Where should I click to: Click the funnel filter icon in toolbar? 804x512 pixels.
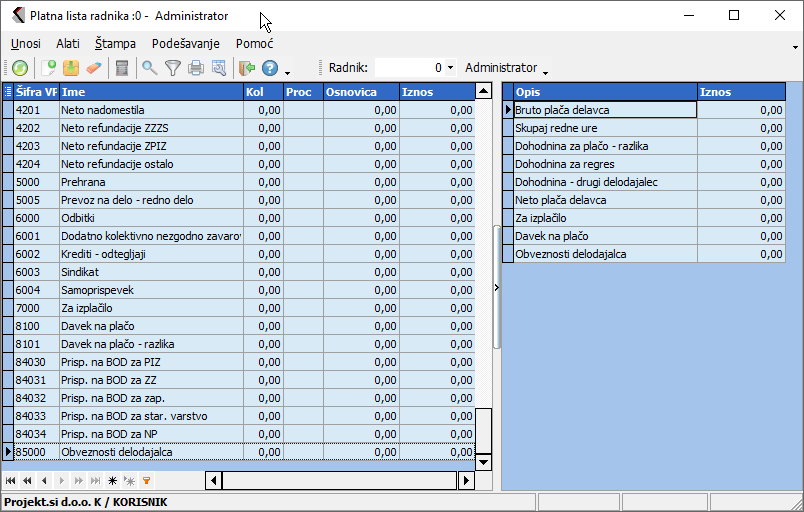point(173,68)
